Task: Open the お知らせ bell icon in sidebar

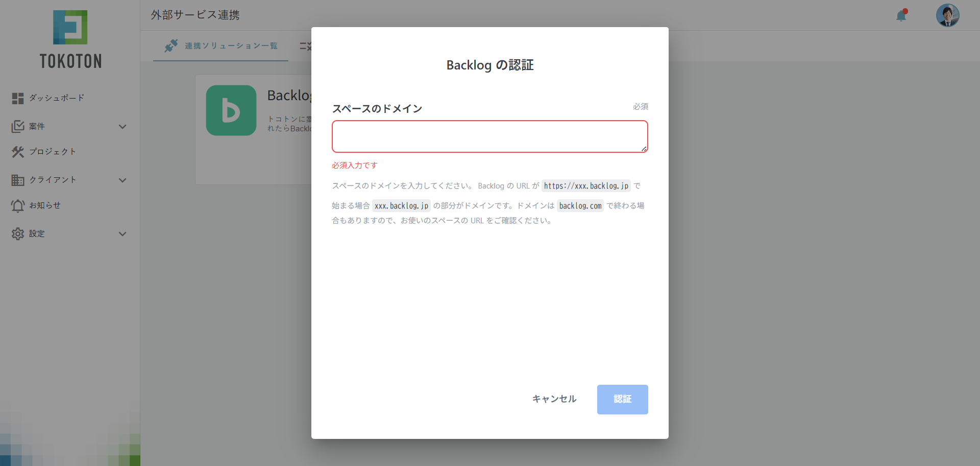Action: coord(18,205)
